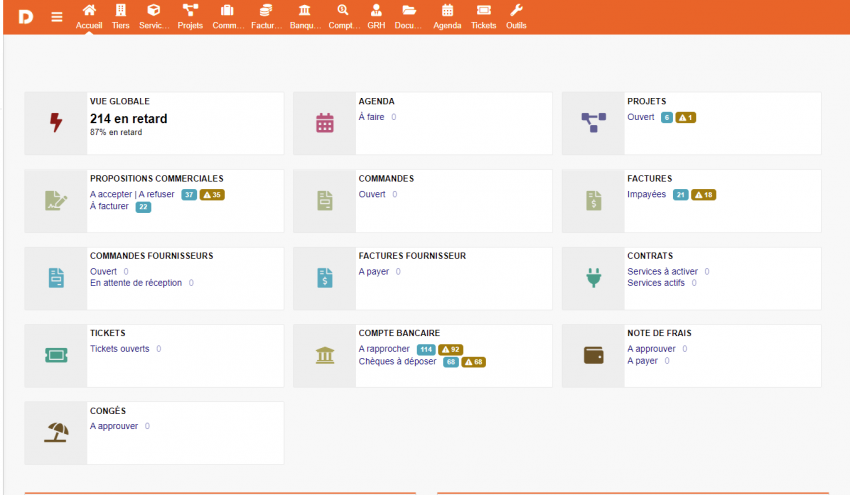The height and width of the screenshot is (495, 850).
Task: Open the 'Impayées' invoices link
Action: 646,195
